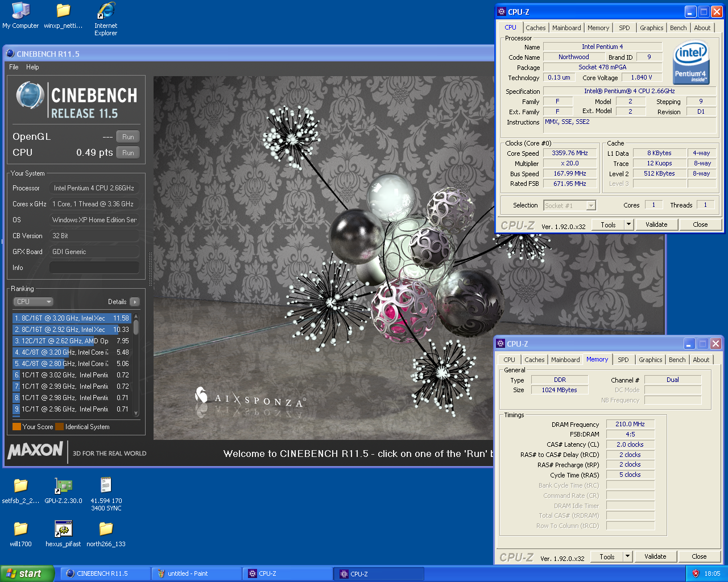The width and height of the screenshot is (728, 582).
Task: Click the Specification Intel Pentium 4 2.66GHz value
Action: tap(630, 91)
